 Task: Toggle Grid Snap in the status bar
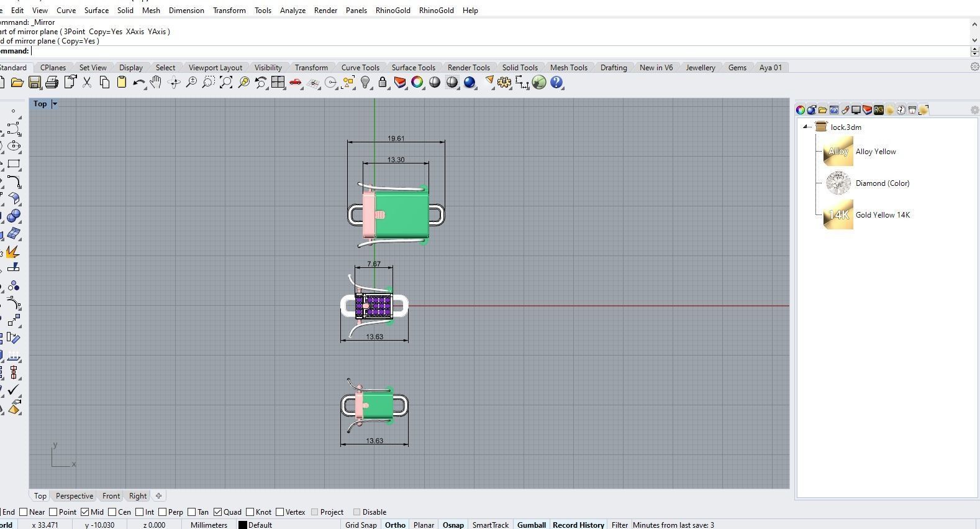click(361, 525)
